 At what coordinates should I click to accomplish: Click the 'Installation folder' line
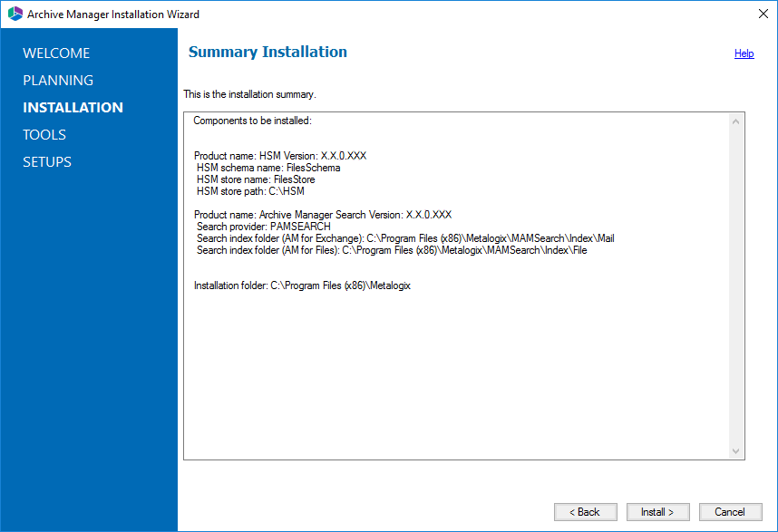[302, 285]
